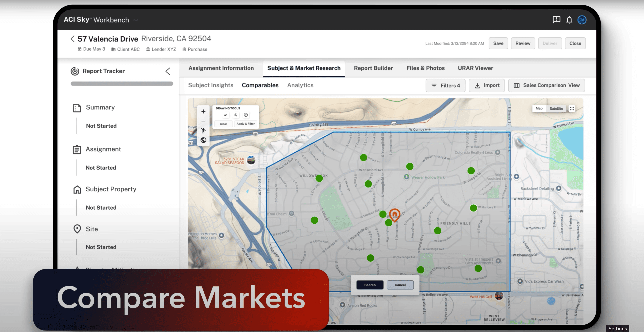Image resolution: width=644 pixels, height=332 pixels.
Task: Open the notifications bell
Action: click(569, 20)
